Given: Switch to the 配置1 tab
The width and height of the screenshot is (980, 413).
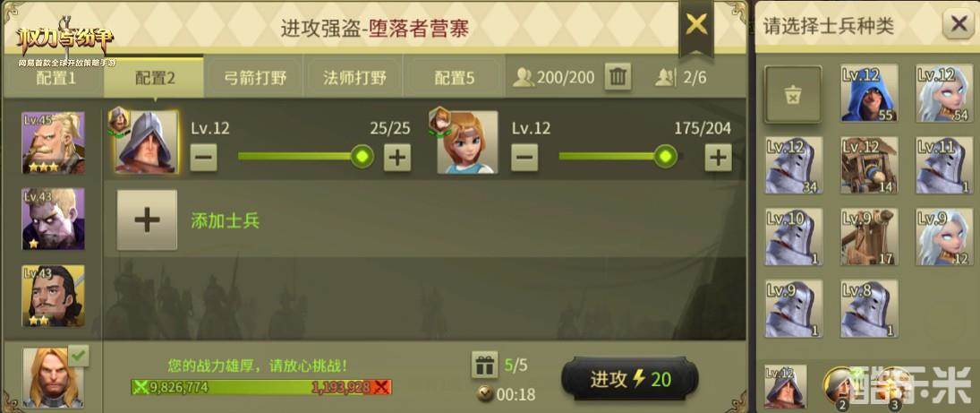Looking at the screenshot, I should [x=55, y=78].
